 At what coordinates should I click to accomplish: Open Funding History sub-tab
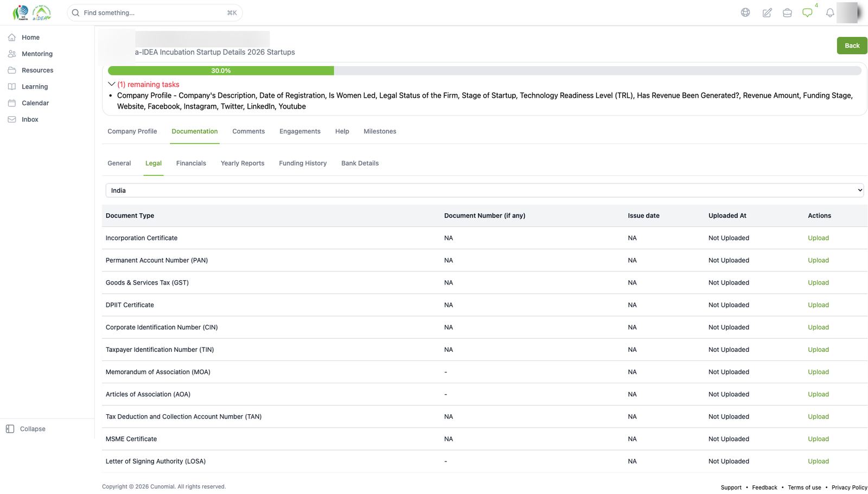click(303, 163)
